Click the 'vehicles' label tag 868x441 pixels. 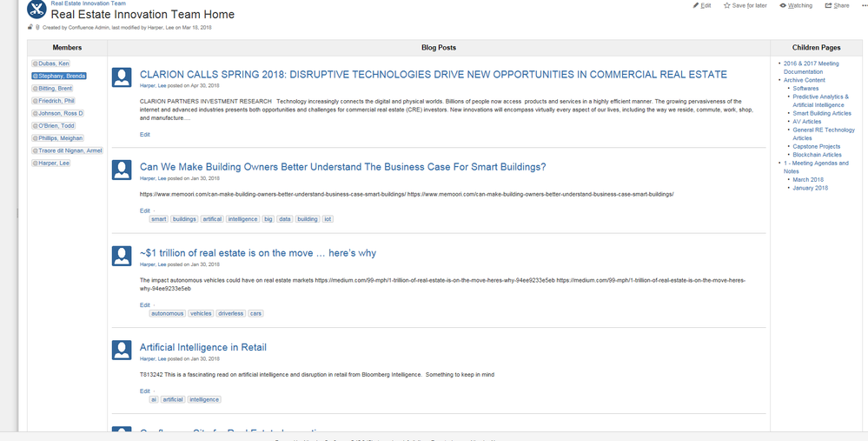tap(201, 314)
